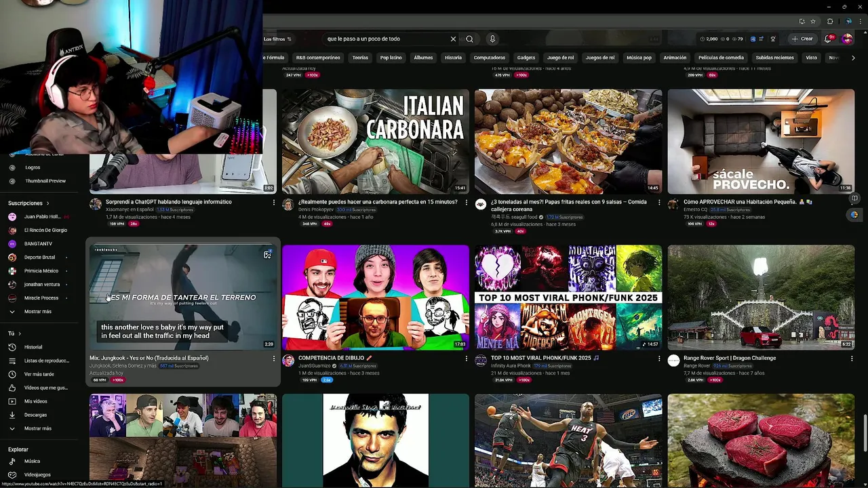Open video title COMPETENCIA DE DIBUJO
Image resolution: width=868 pixels, height=488 pixels.
[x=335, y=358]
